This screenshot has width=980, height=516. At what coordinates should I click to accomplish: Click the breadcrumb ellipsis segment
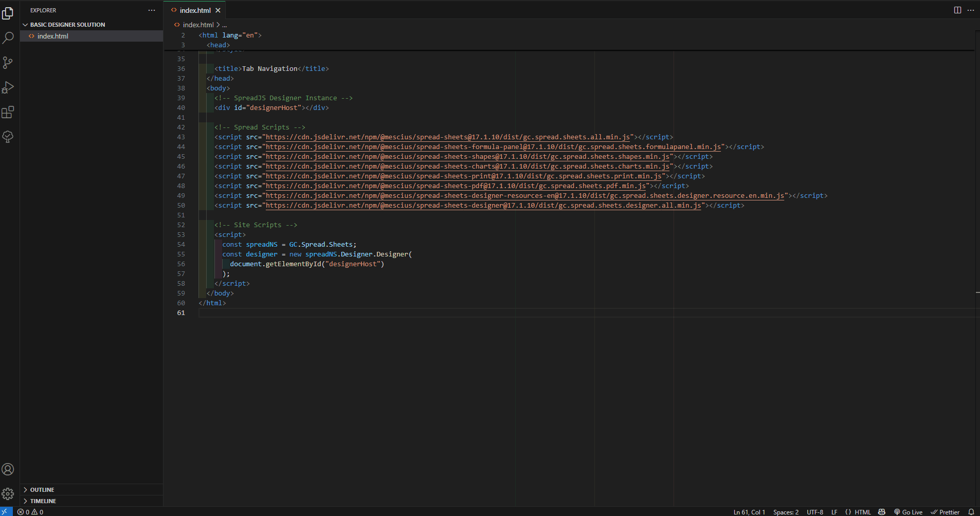(224, 25)
